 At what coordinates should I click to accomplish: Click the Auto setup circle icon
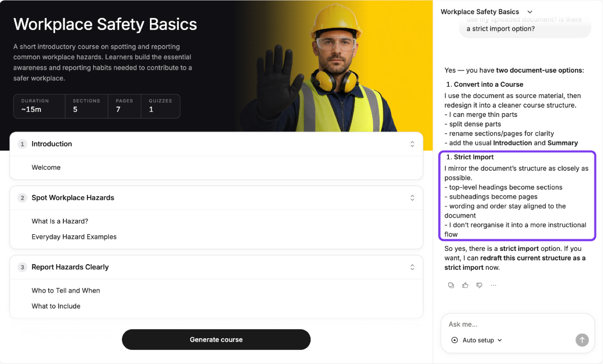[x=455, y=340]
